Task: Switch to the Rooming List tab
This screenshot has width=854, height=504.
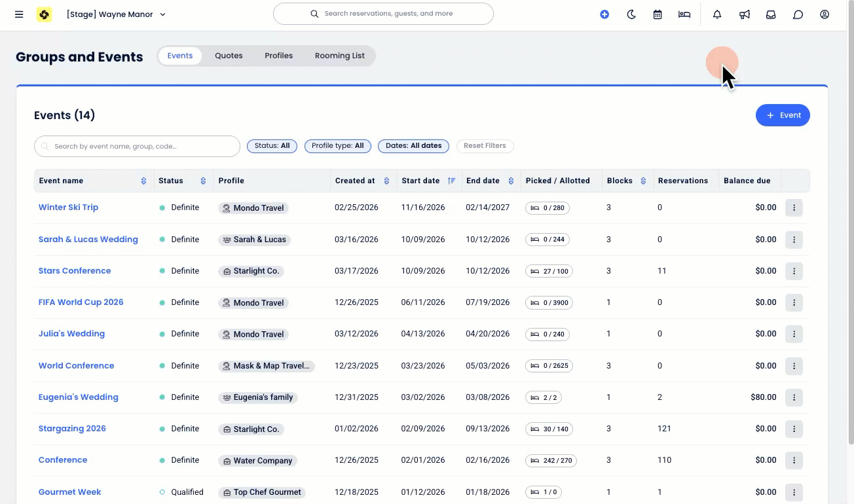Action: pos(339,56)
